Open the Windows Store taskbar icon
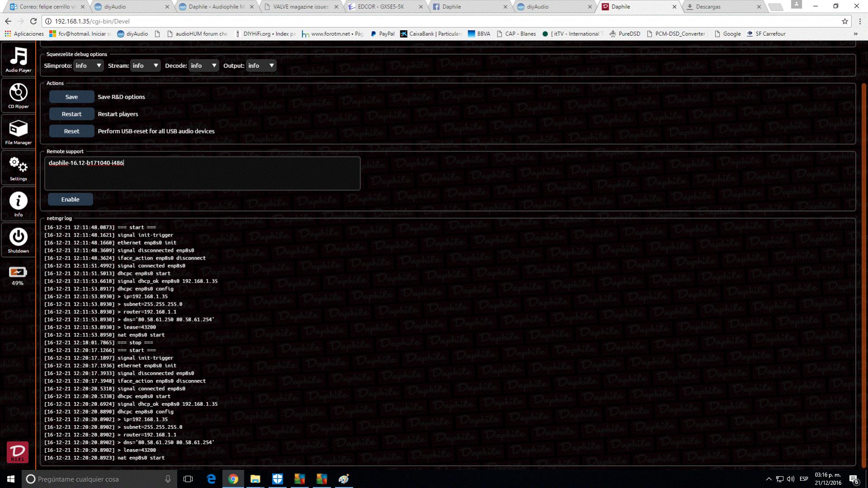Viewport: 868px width, 488px height. click(277, 479)
